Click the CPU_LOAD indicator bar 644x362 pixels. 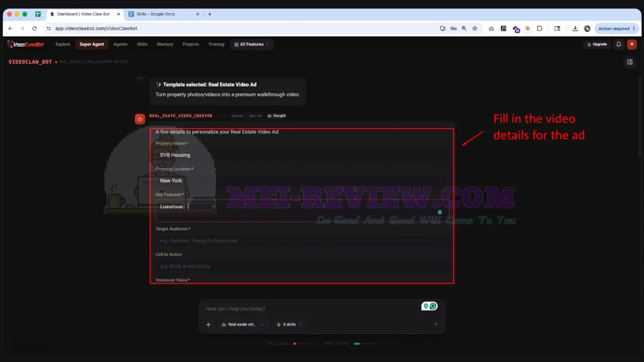tap(306, 344)
